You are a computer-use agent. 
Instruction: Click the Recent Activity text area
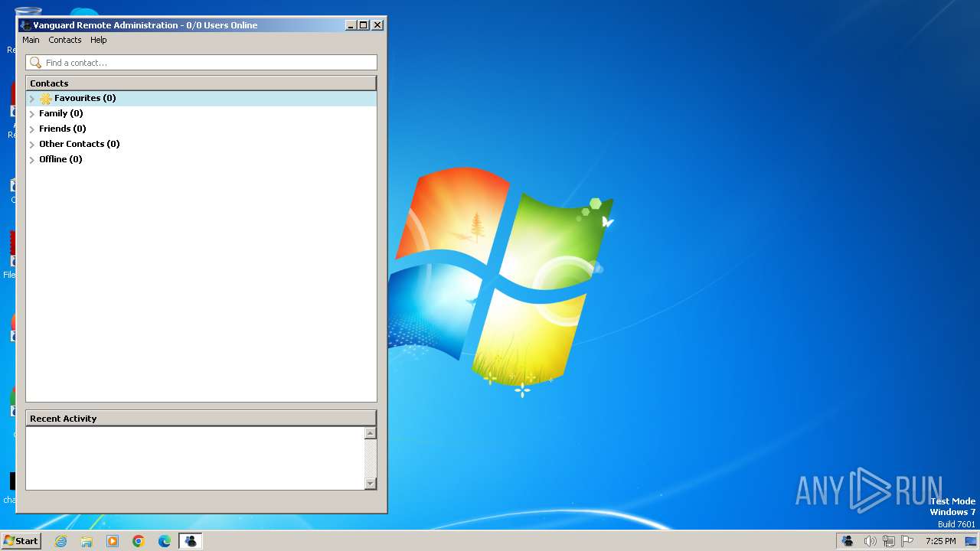(x=195, y=458)
